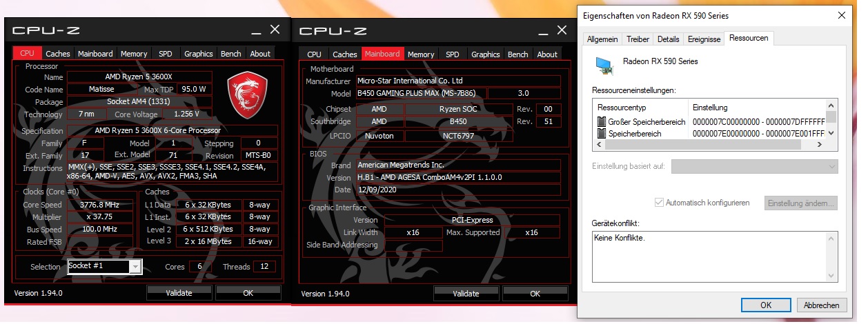Switch to the Caches tab in left CPU-Z
868x324 pixels.
click(x=58, y=54)
